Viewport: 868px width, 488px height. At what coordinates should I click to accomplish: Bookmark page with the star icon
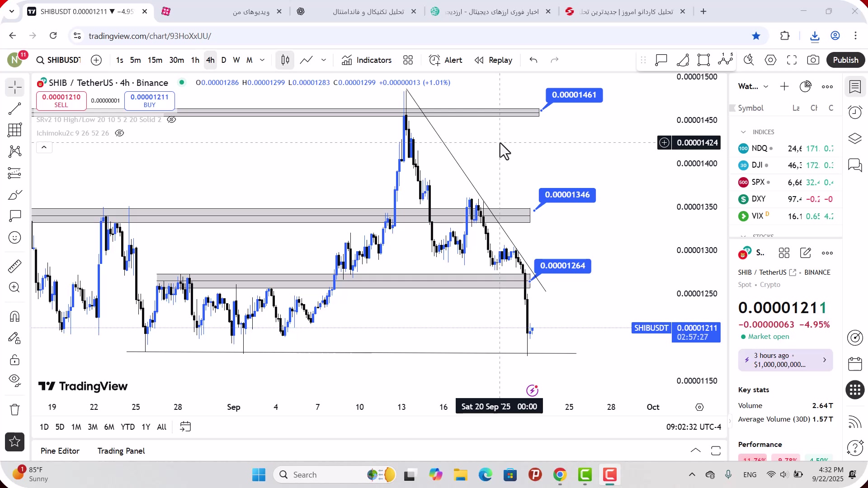pyautogui.click(x=756, y=36)
